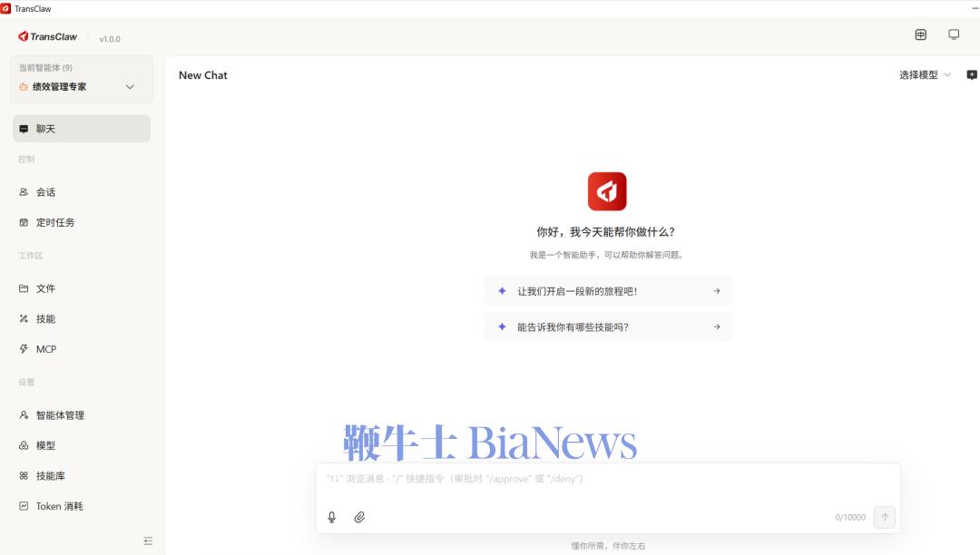Expand the 绩效管理专家 agent selector dropdown

[x=82, y=87]
